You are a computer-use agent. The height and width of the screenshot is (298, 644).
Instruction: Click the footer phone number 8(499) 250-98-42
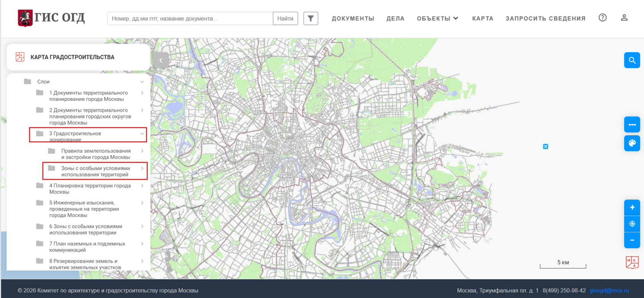tap(564, 290)
